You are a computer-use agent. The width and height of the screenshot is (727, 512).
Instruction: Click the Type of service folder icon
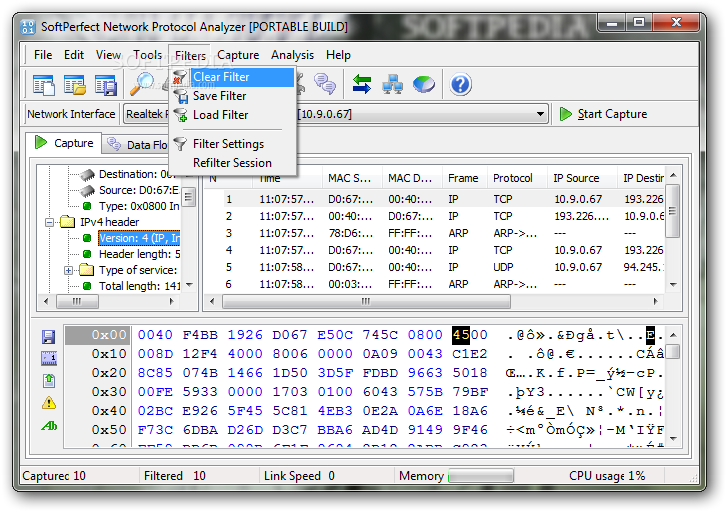pyautogui.click(x=86, y=269)
